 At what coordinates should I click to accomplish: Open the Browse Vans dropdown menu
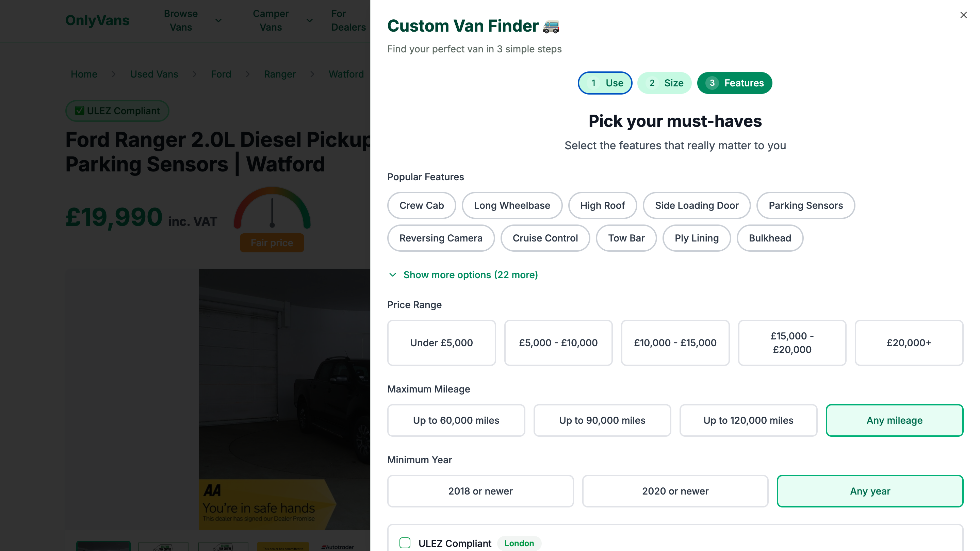pos(192,20)
